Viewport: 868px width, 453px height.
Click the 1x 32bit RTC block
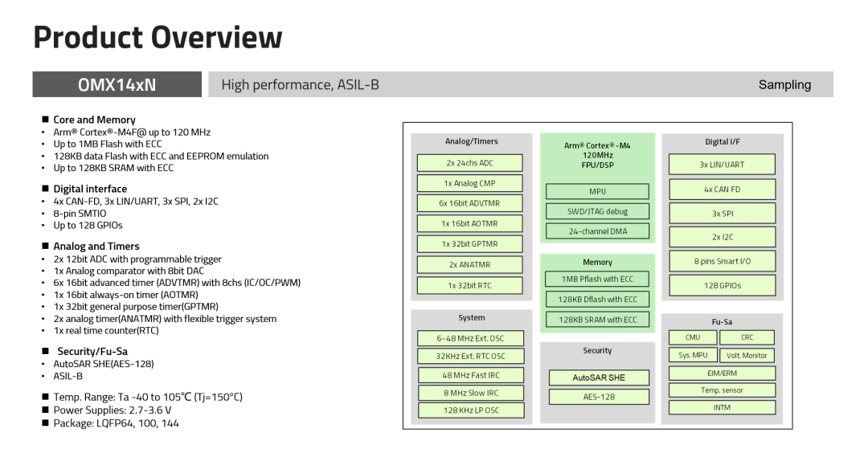point(470,285)
